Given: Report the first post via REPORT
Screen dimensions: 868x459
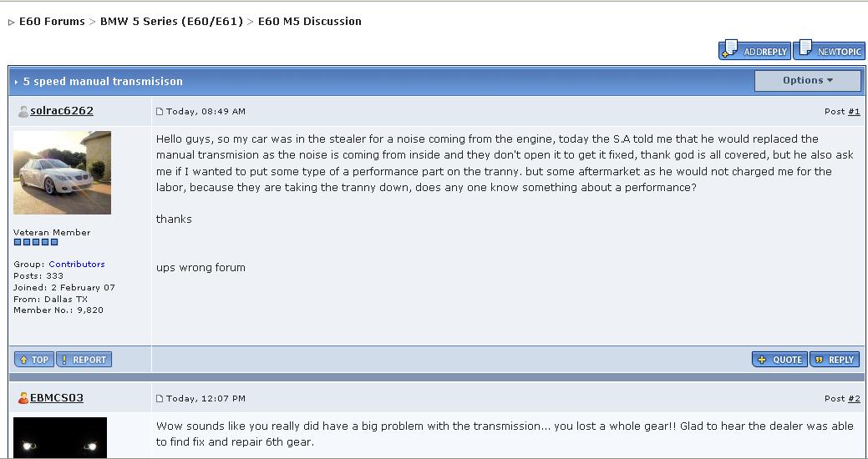Looking at the screenshot, I should coord(84,360).
